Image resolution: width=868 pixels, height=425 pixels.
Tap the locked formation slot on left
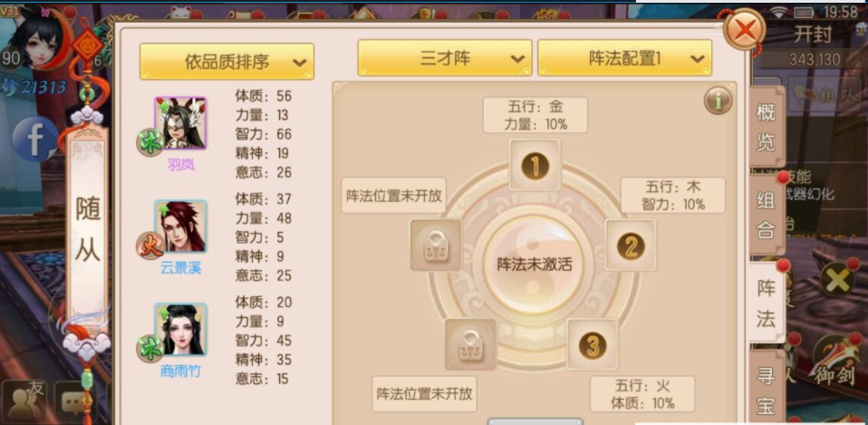(x=436, y=246)
